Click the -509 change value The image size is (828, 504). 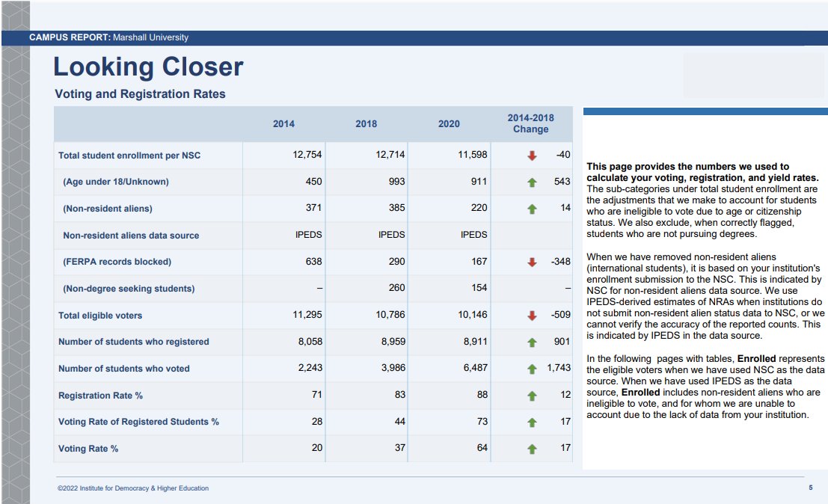pyautogui.click(x=561, y=315)
